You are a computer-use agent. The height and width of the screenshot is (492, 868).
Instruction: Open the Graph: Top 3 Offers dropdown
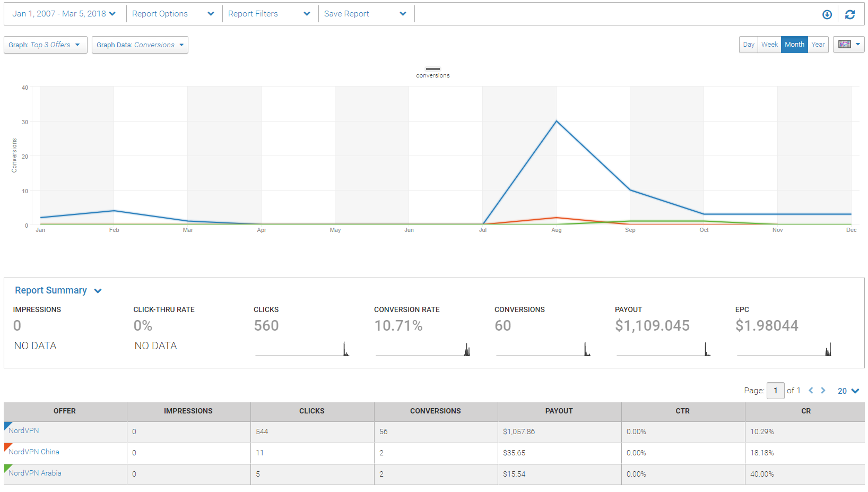[x=45, y=45]
